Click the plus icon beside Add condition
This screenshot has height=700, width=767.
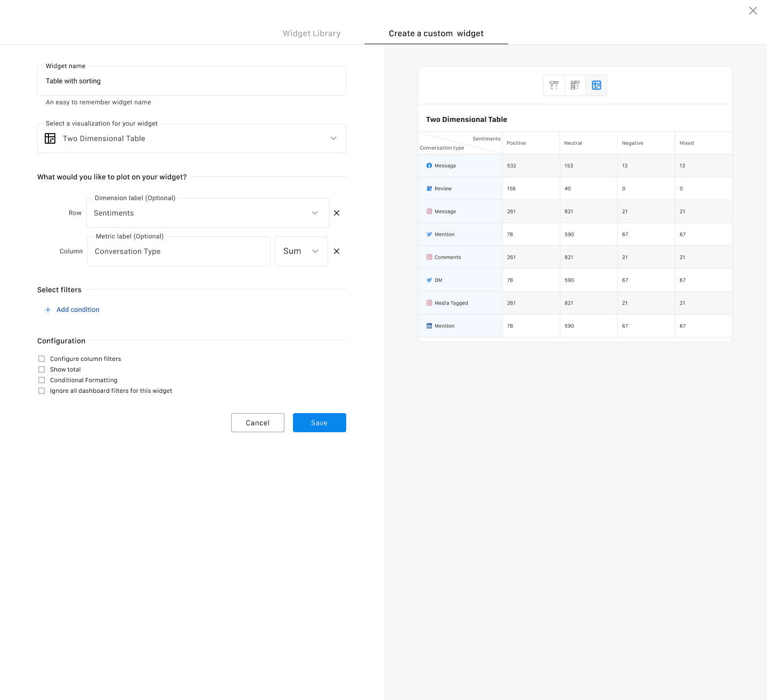click(48, 310)
